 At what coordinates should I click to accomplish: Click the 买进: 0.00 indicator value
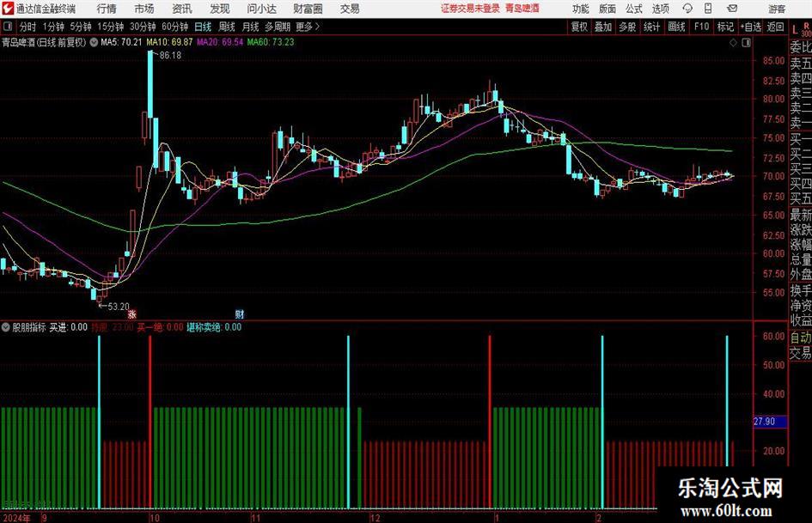point(69,327)
